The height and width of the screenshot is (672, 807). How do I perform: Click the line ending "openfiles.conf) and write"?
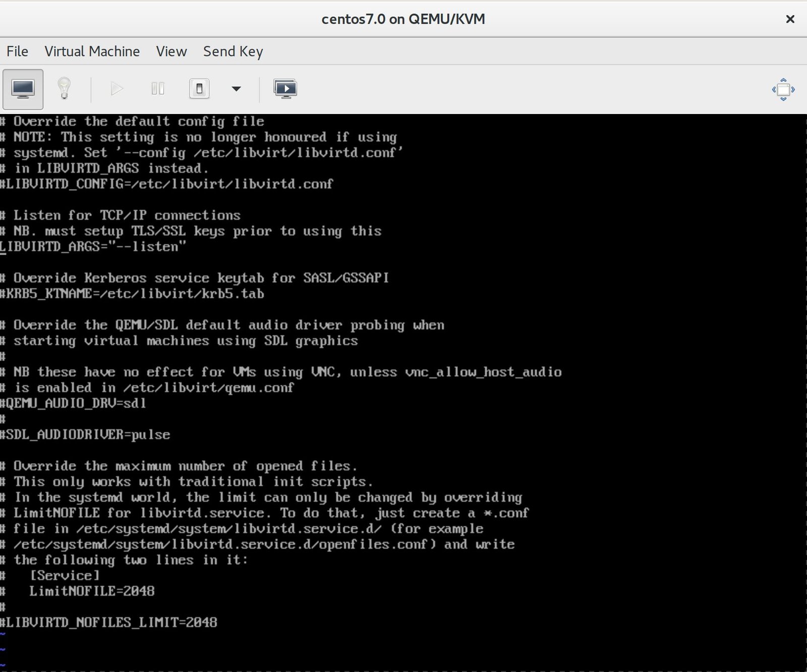click(x=258, y=544)
